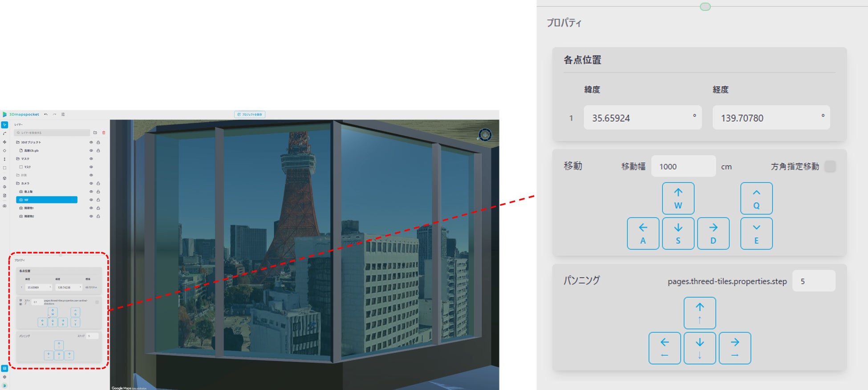Click the enlarged パンニング step field showing 5

coord(814,281)
